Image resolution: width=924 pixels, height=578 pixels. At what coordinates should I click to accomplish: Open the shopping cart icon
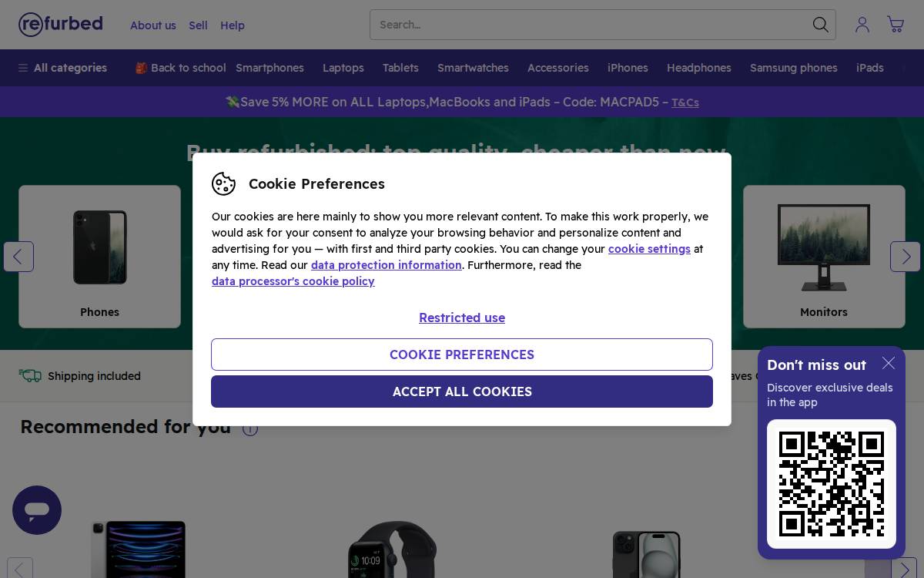pyautogui.click(x=896, y=25)
